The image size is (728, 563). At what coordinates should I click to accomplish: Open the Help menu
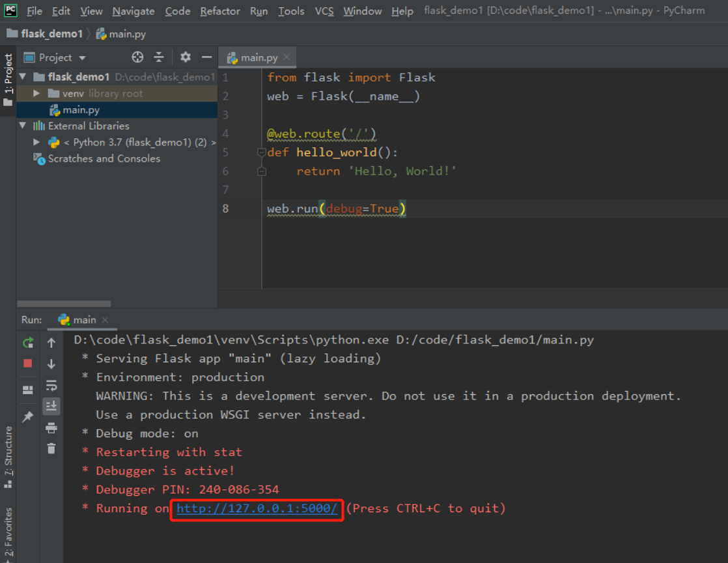(x=402, y=10)
